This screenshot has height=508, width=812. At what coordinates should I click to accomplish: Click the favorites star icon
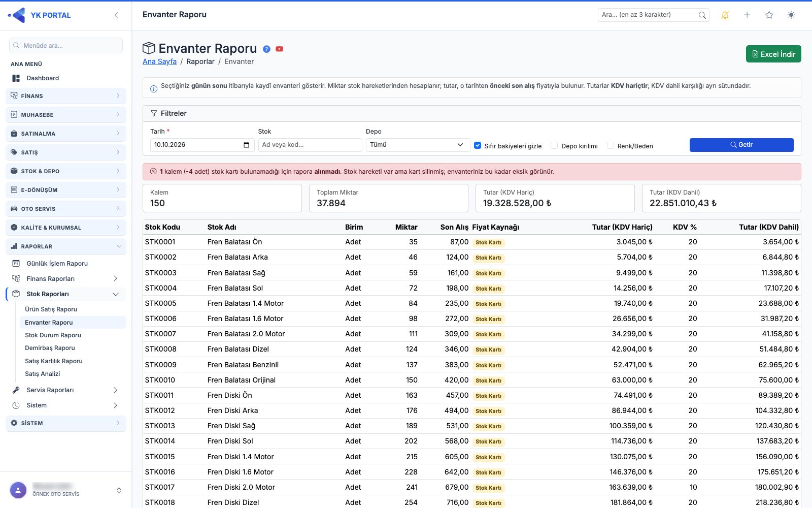coord(769,15)
